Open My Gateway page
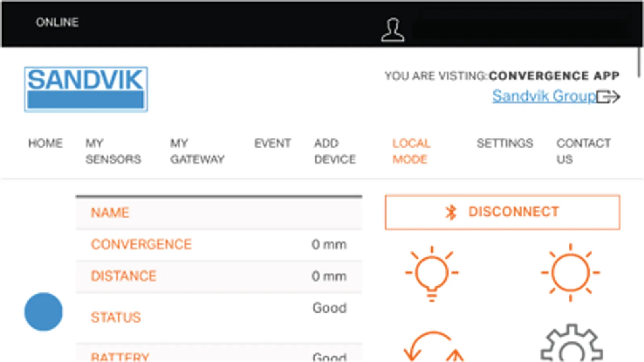The image size is (644, 362). tap(197, 151)
